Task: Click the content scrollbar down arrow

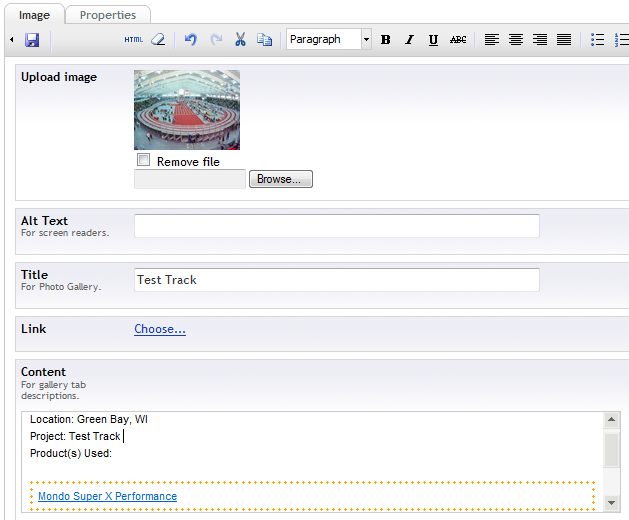Action: (x=612, y=502)
